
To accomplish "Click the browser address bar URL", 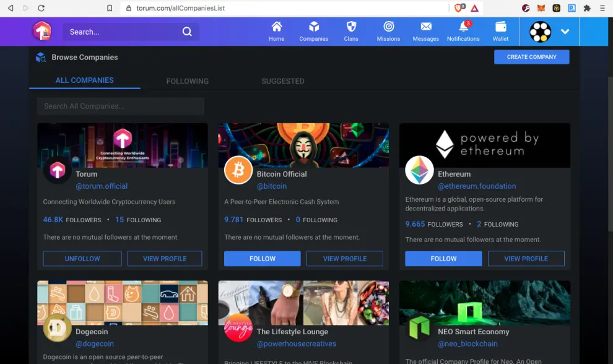I will pyautogui.click(x=180, y=8).
